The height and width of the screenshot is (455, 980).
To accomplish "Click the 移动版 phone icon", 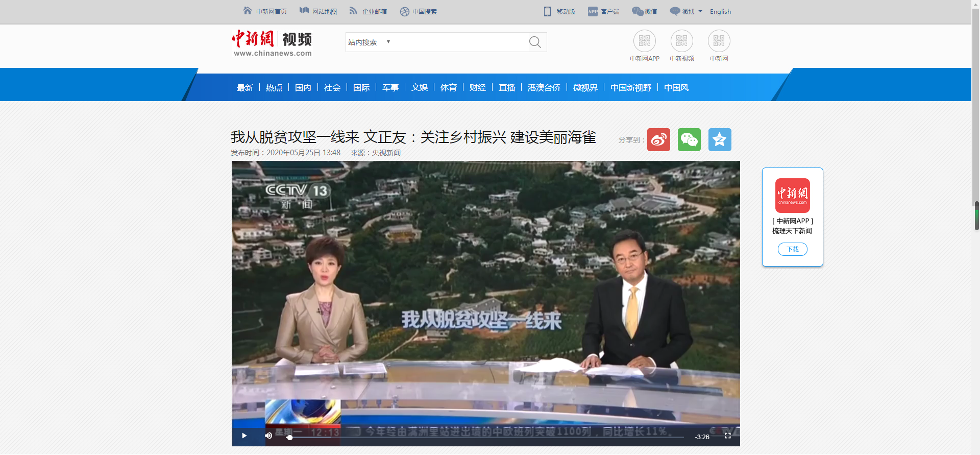I will coord(548,11).
